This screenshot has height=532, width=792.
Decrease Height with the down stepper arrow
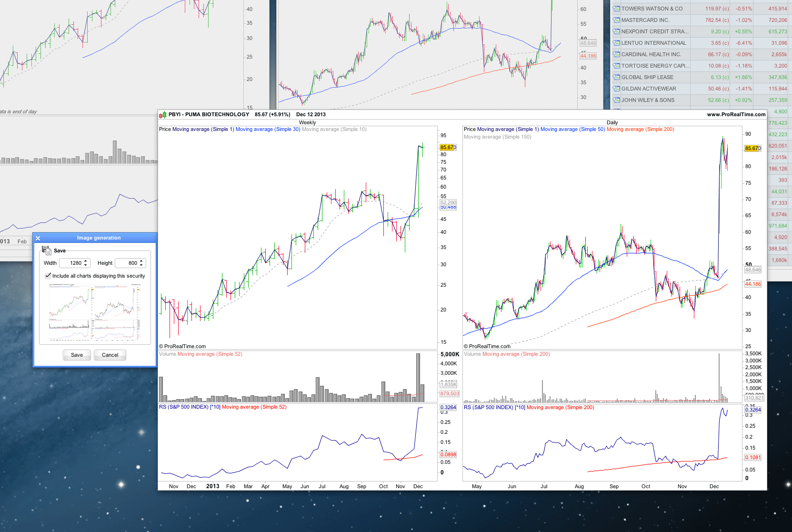click(141, 265)
